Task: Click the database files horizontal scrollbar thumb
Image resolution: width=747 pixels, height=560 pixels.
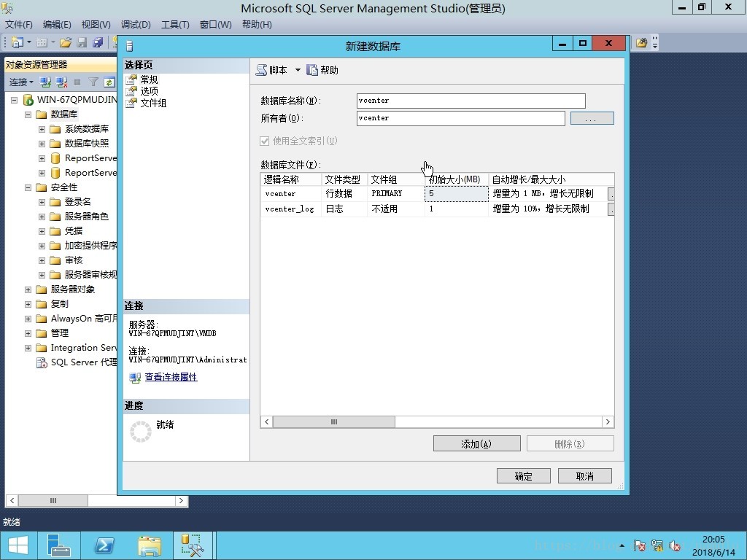Action: point(334,422)
